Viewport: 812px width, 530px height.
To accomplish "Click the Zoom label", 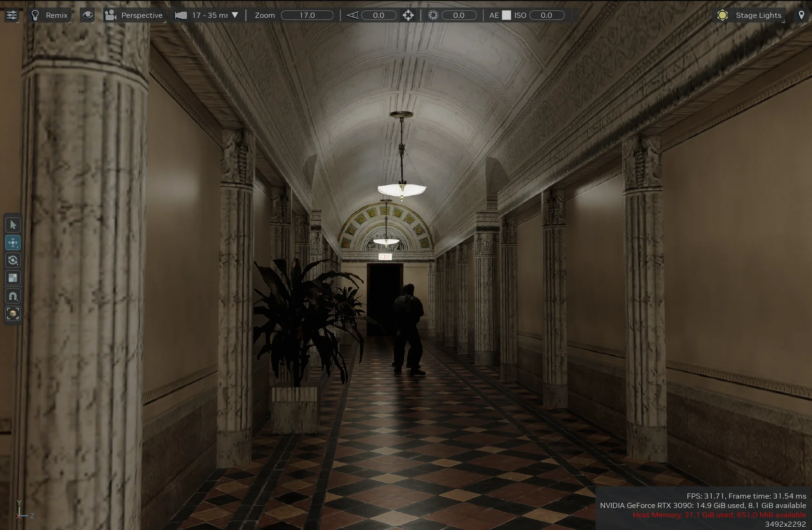I will (x=265, y=15).
